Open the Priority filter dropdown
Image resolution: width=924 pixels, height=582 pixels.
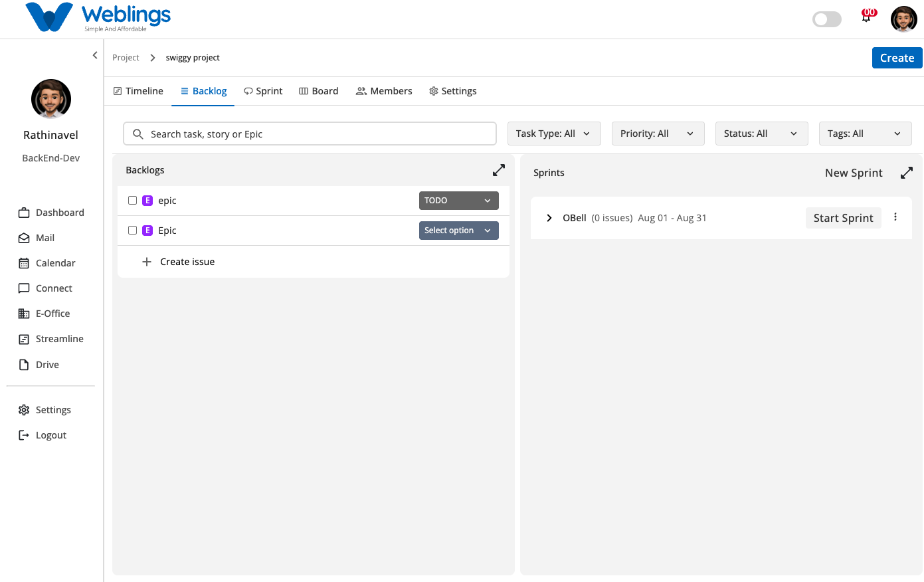coord(658,134)
